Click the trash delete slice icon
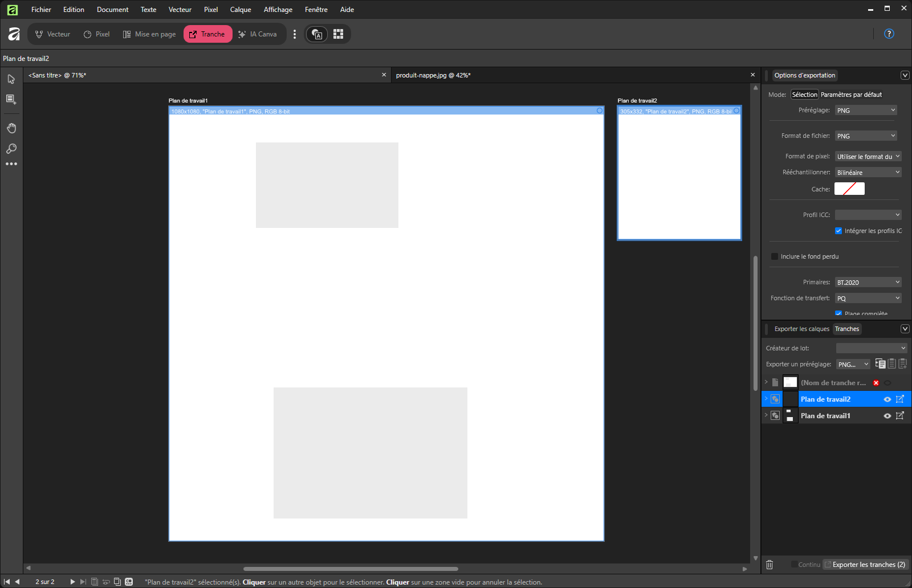This screenshot has width=912, height=588. [769, 565]
